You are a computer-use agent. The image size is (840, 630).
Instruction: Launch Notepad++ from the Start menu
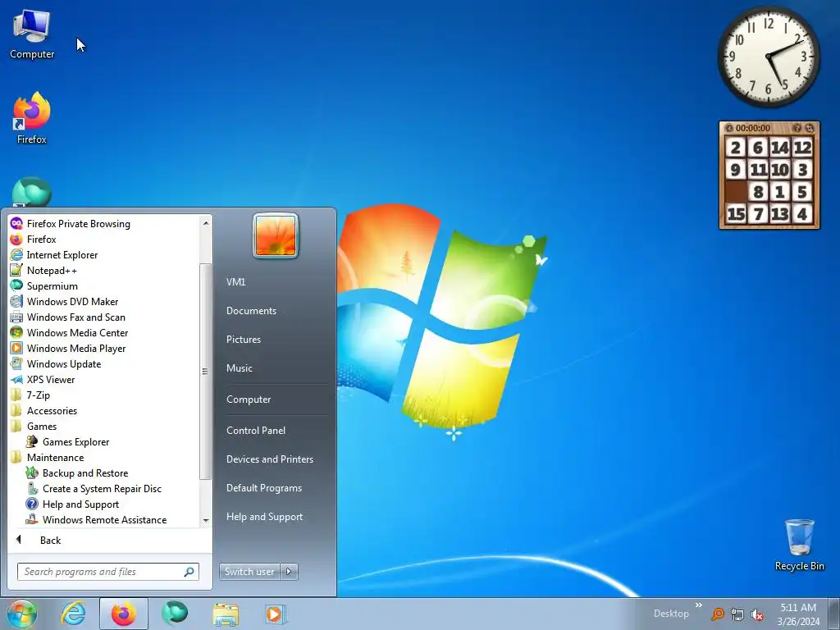[x=104, y=271]
